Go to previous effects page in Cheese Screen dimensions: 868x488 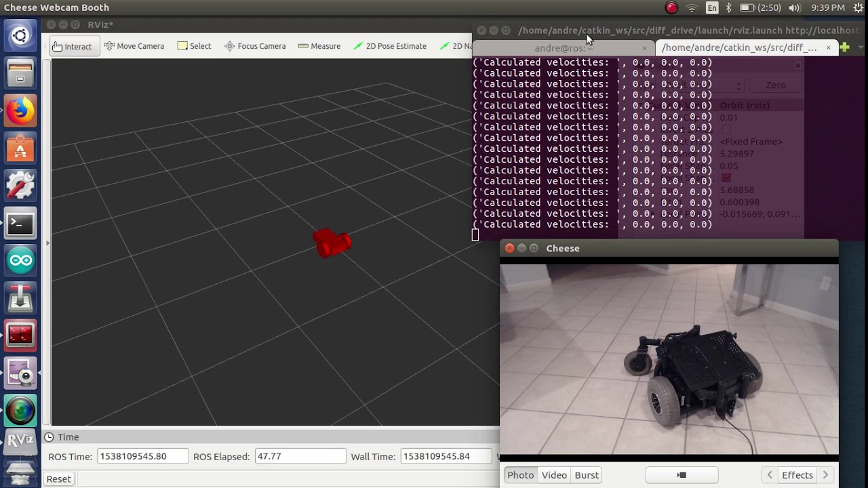click(769, 475)
